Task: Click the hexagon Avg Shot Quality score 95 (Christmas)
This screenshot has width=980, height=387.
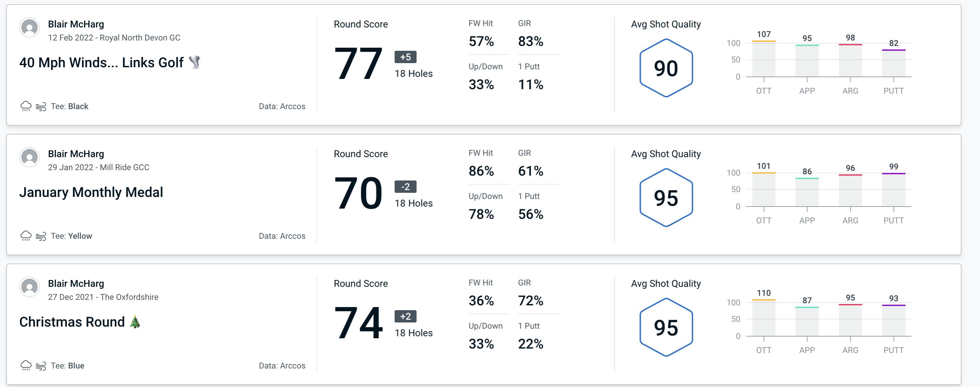Action: tap(666, 326)
